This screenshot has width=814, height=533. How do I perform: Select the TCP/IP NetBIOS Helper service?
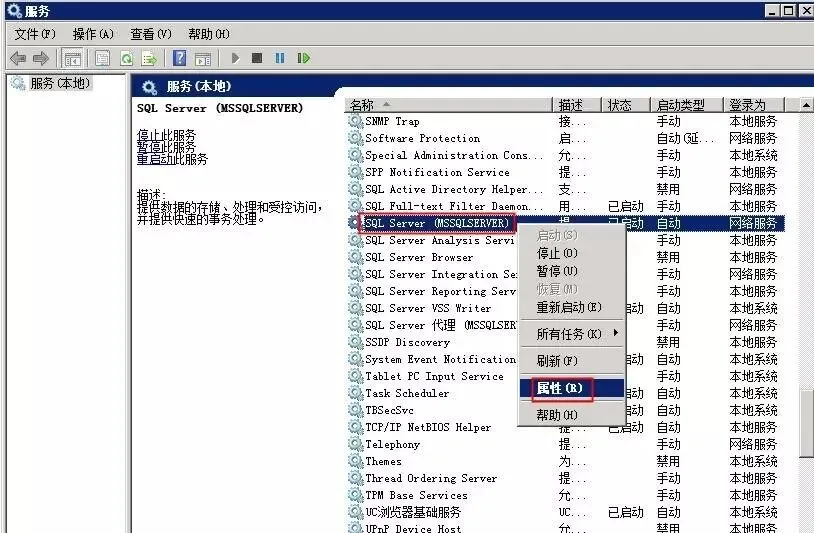click(x=428, y=427)
